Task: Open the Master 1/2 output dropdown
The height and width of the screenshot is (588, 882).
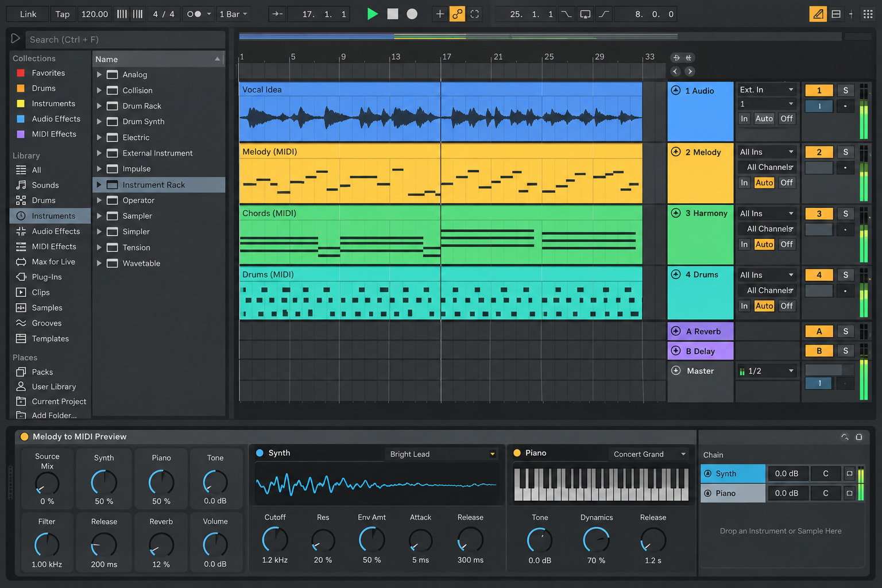Action: click(x=767, y=371)
